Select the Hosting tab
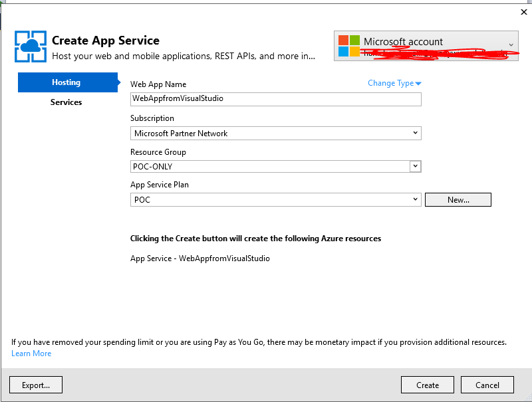The image size is (532, 402). pos(68,82)
